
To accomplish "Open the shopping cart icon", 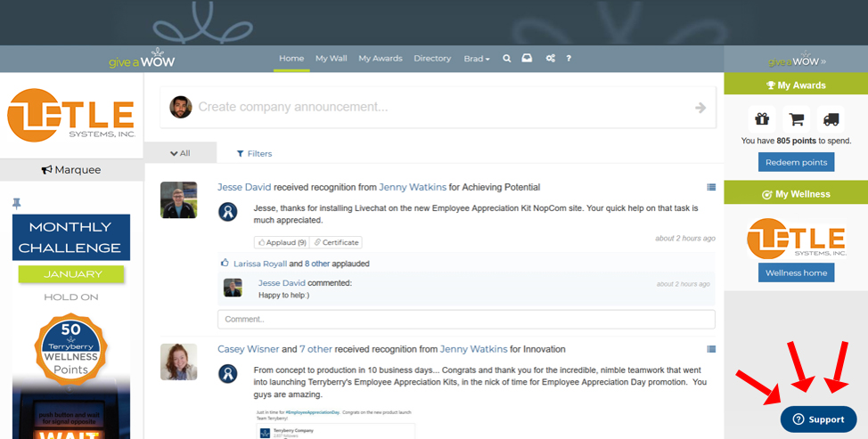I will point(797,118).
